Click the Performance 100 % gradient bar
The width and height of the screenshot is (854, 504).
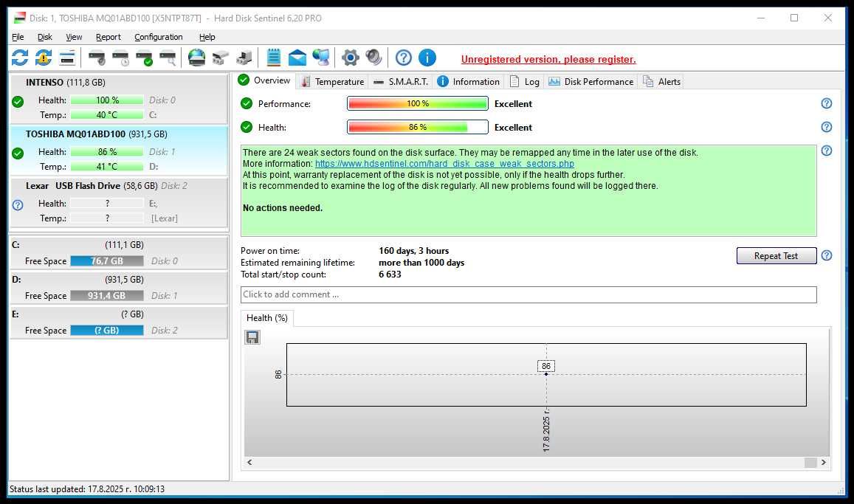click(x=418, y=103)
